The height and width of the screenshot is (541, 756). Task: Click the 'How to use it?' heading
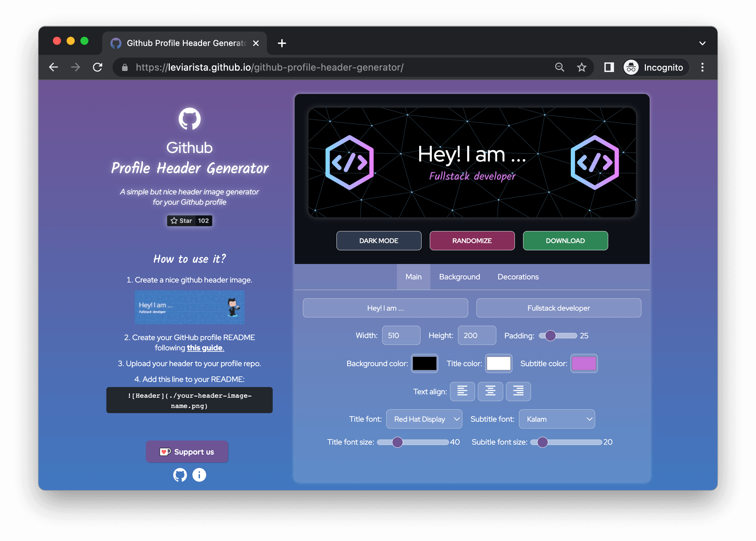pyautogui.click(x=189, y=259)
